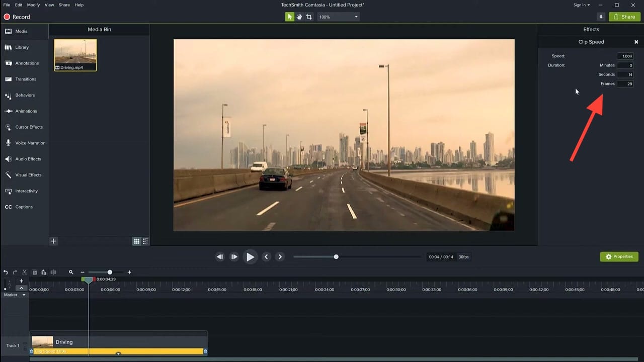
Task: Switch Media Bin to thumbnail grid view
Action: point(136,241)
